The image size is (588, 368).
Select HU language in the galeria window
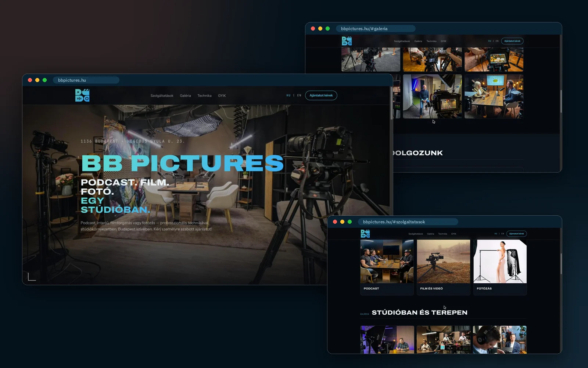pyautogui.click(x=490, y=41)
